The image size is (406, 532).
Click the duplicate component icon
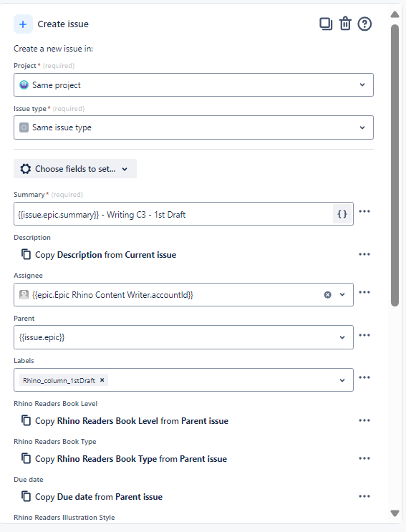coord(326,24)
